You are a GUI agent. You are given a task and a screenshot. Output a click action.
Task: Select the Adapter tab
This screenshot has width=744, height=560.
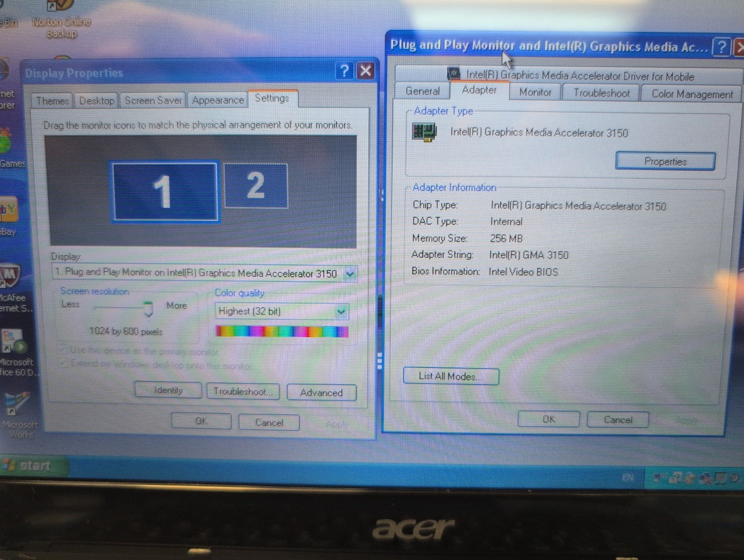coord(479,90)
